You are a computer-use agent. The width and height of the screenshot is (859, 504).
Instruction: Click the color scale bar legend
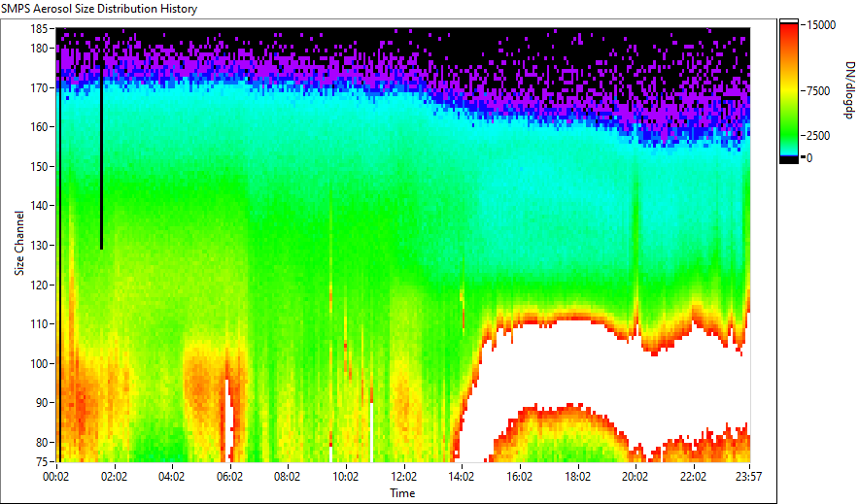789,91
